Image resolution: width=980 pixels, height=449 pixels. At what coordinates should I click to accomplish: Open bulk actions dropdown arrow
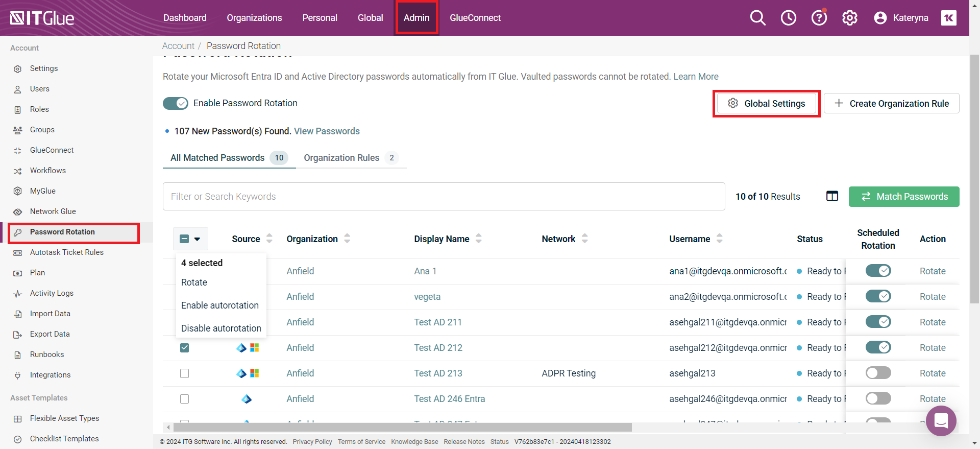click(197, 239)
